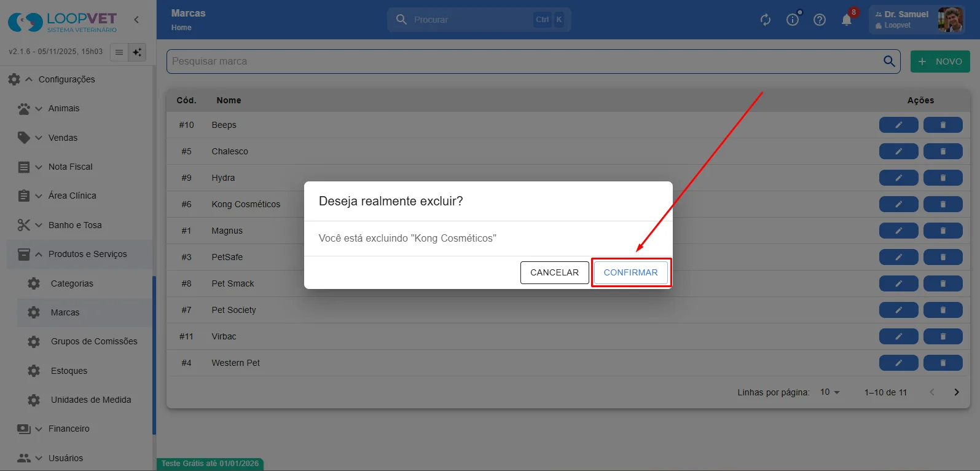Viewport: 980px width, 471px height.
Task: Go to next page of brands
Action: click(956, 392)
